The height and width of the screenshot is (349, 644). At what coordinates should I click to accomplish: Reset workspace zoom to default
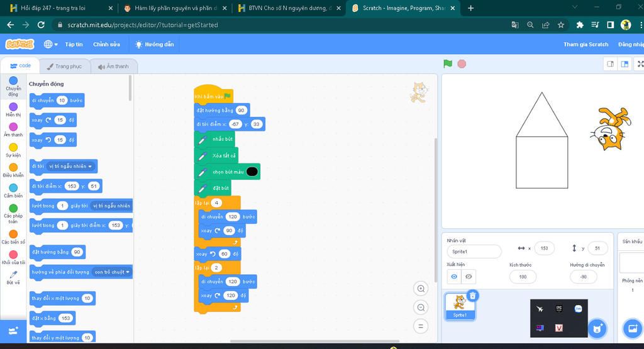[421, 326]
